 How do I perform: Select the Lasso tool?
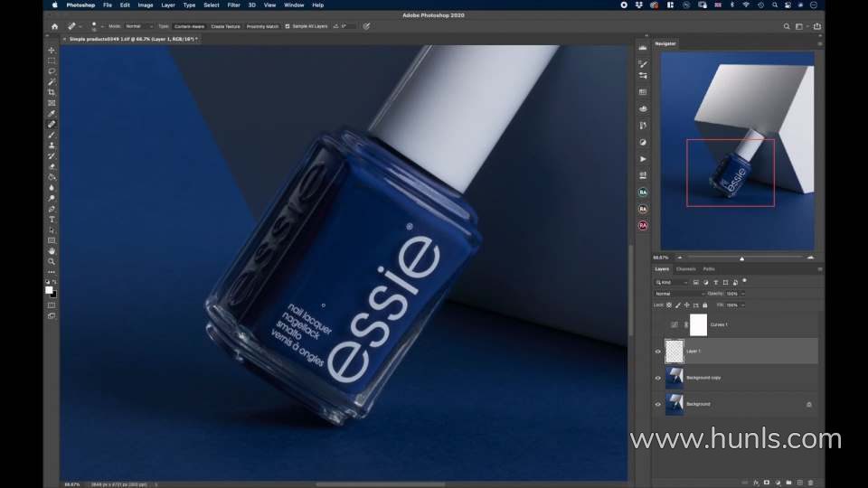point(52,70)
